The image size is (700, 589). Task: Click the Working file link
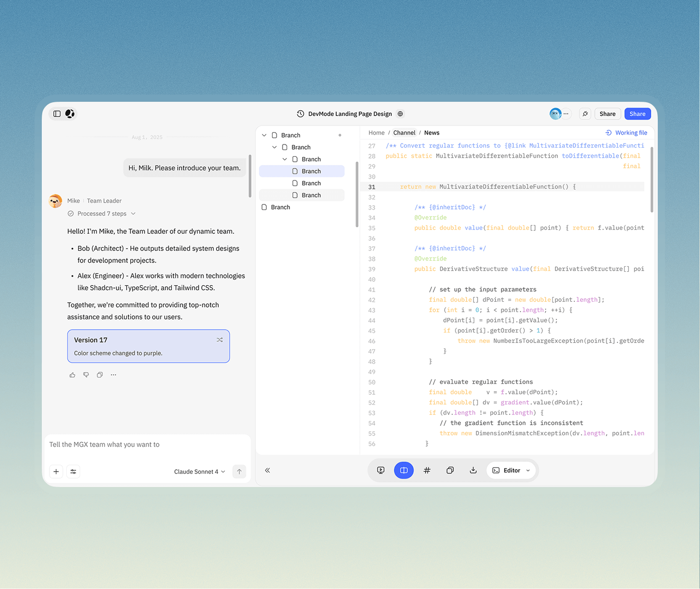[626, 133]
